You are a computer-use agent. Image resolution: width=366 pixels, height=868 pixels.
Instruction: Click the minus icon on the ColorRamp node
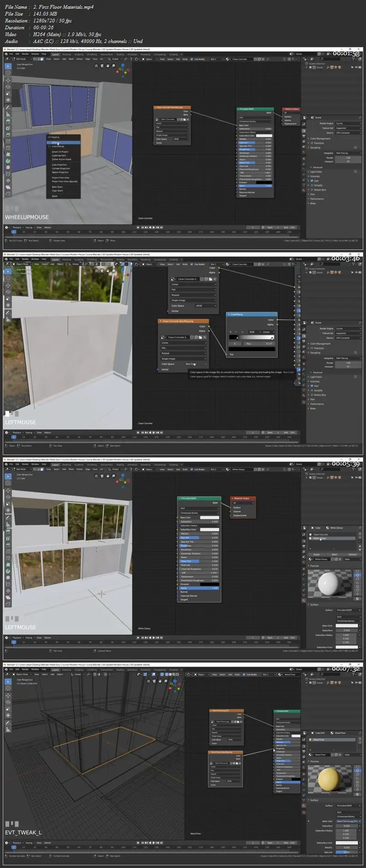click(x=235, y=332)
